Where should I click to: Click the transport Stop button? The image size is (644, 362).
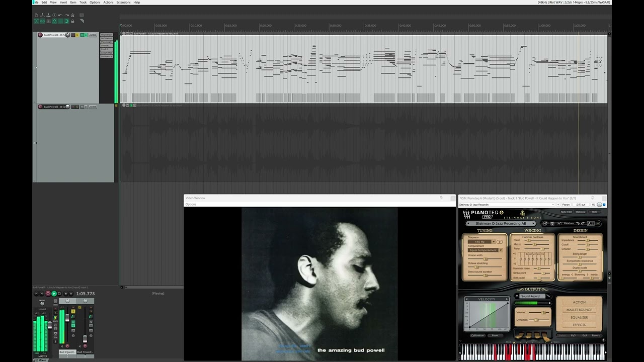tap(65, 294)
